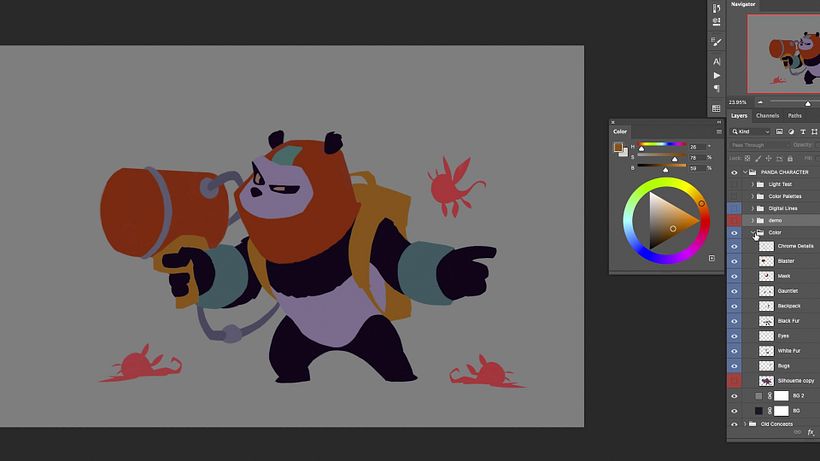Click the Add layer style fx icon
Image resolution: width=820 pixels, height=461 pixels.
click(x=811, y=432)
